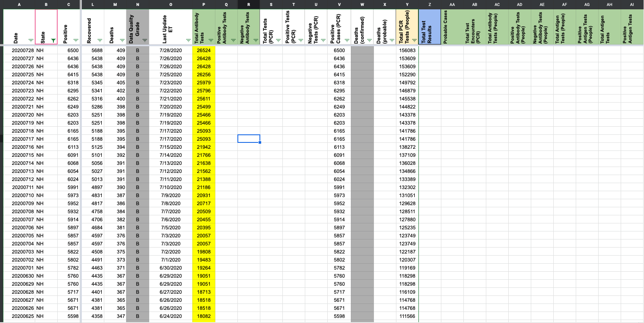Image resolution: width=644 pixels, height=323 pixels.
Task: Select column C by its letter header
Action: pos(69,4)
